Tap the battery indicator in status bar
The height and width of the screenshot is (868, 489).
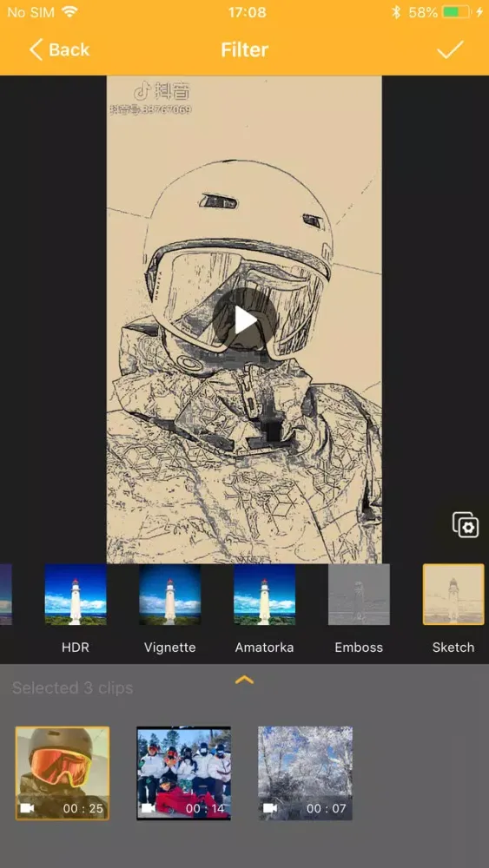point(457,12)
